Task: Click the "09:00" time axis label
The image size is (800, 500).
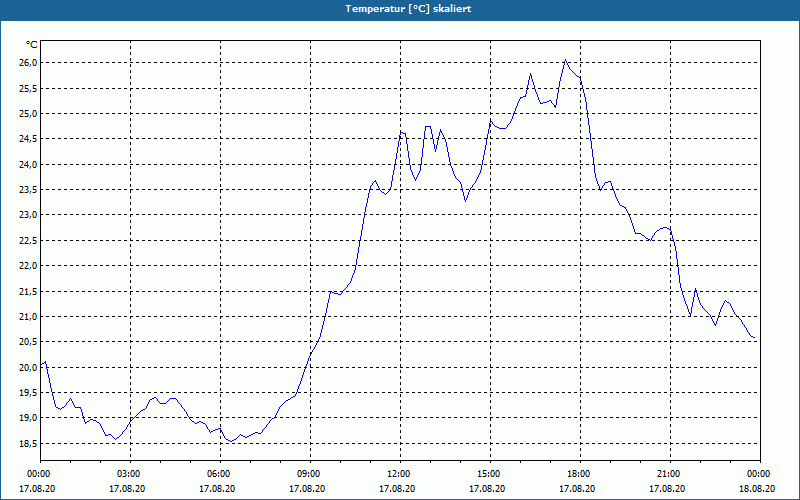Action: tap(310, 474)
